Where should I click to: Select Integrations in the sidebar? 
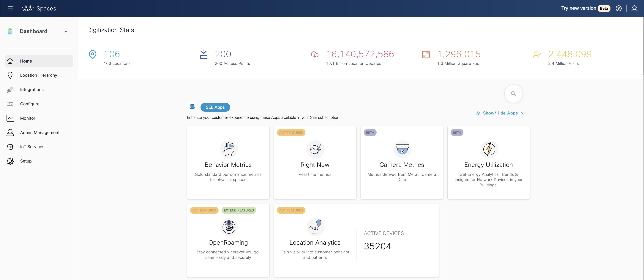[x=32, y=89]
